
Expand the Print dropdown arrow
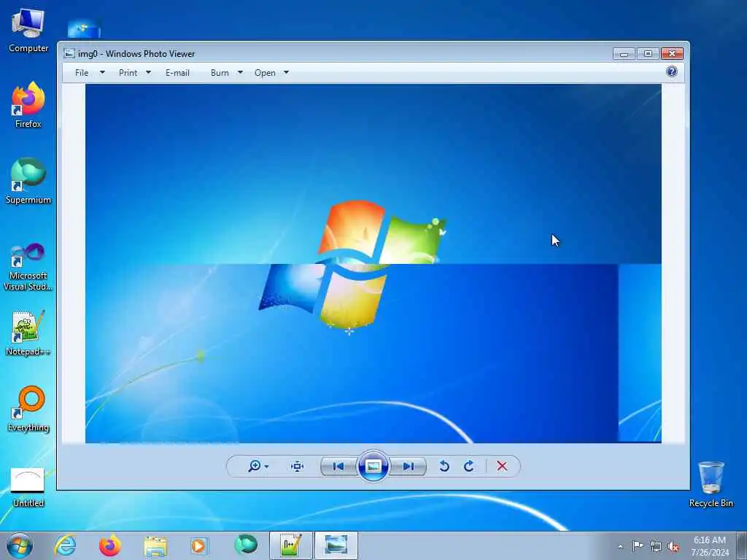[148, 72]
